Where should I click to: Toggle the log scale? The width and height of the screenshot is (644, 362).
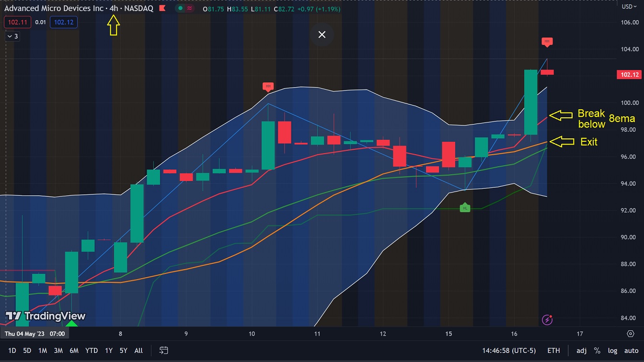click(x=613, y=351)
